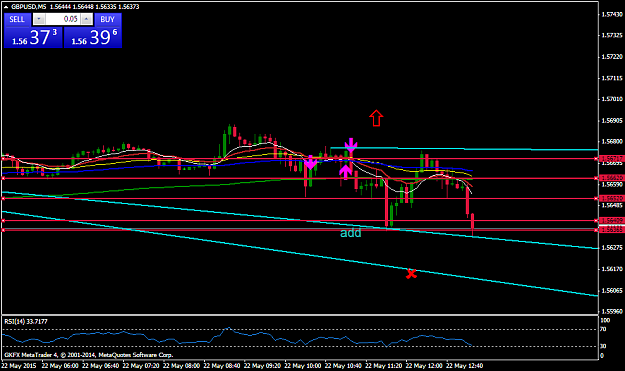
Task: Select the cyan "add" text label
Action: [350, 233]
